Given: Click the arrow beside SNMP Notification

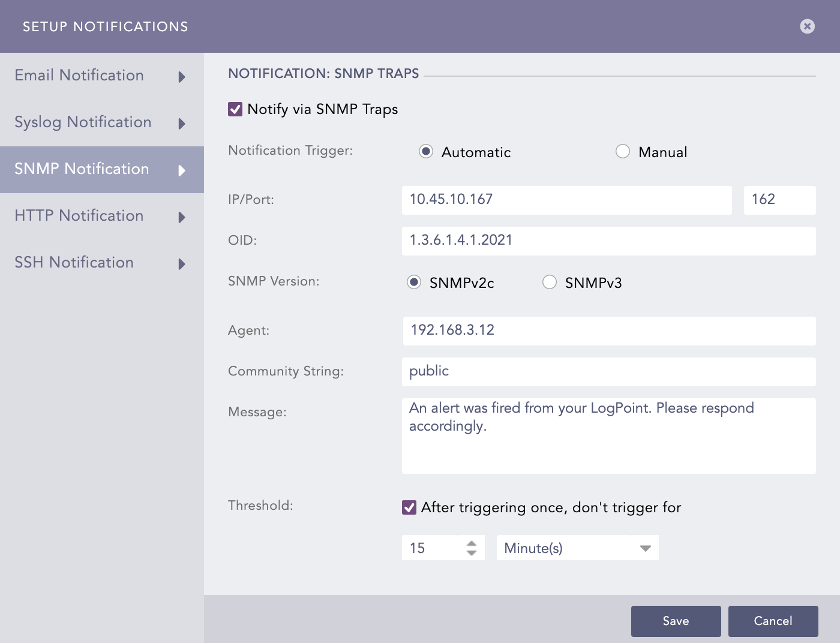Looking at the screenshot, I should [182, 170].
